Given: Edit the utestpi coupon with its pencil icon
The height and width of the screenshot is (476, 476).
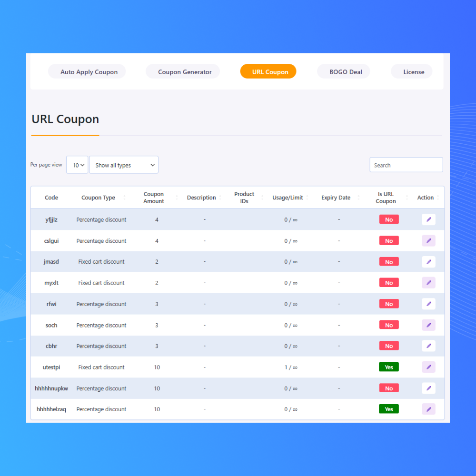Looking at the screenshot, I should point(428,367).
